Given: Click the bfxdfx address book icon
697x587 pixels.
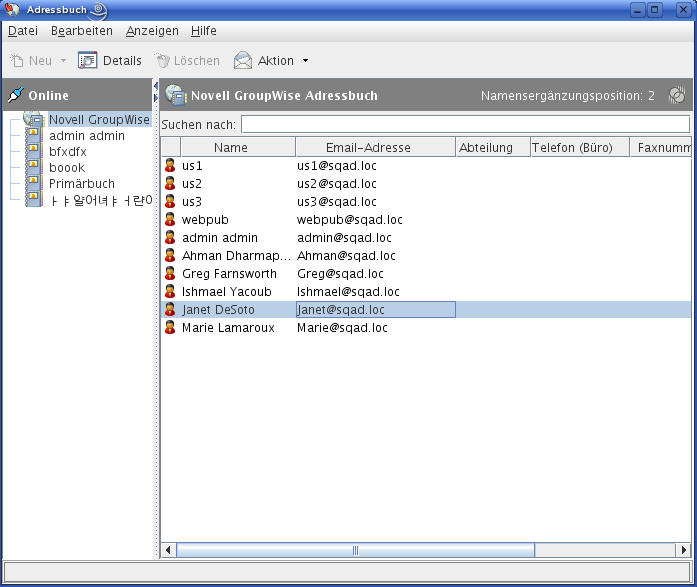Looking at the screenshot, I should pyautogui.click(x=34, y=152).
